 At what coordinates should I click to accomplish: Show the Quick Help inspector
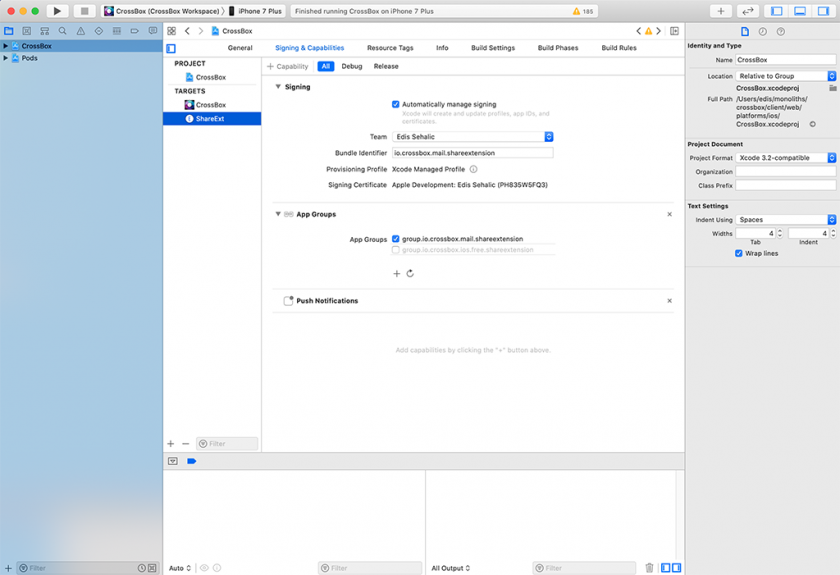point(781,32)
